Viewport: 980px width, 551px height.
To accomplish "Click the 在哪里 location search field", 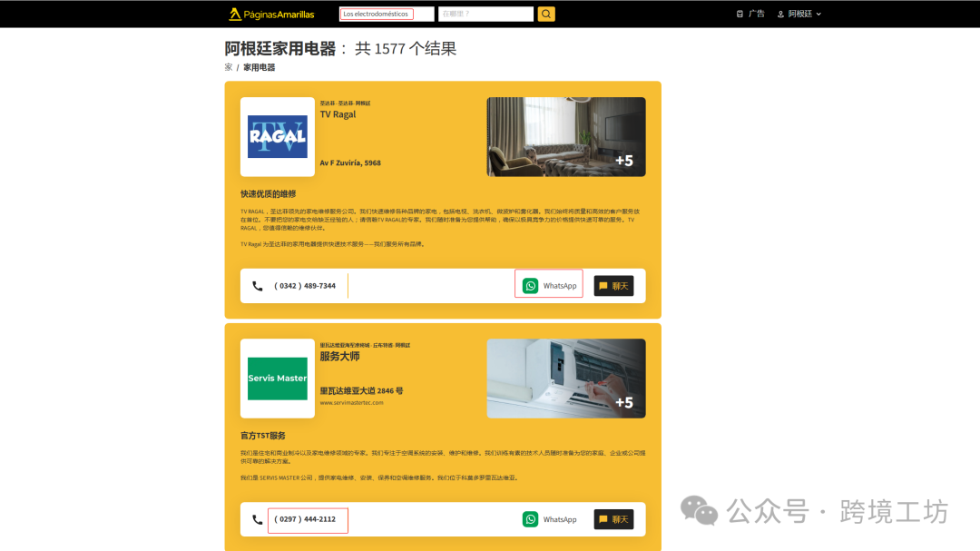I will (485, 14).
